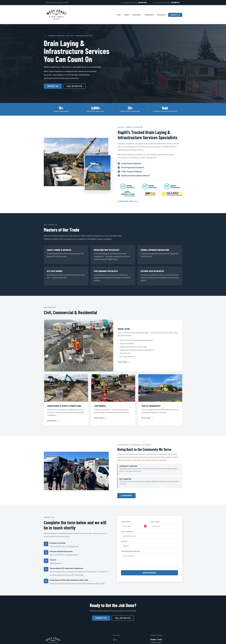Screen dimensions: 226x644
Task: Follow the Learn More About Us link
Action: 128,201
